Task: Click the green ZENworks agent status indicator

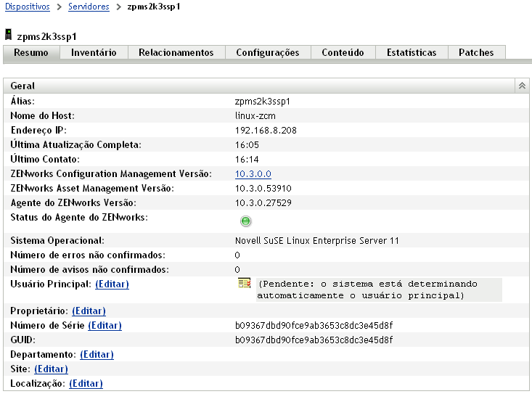Action: coord(245,221)
